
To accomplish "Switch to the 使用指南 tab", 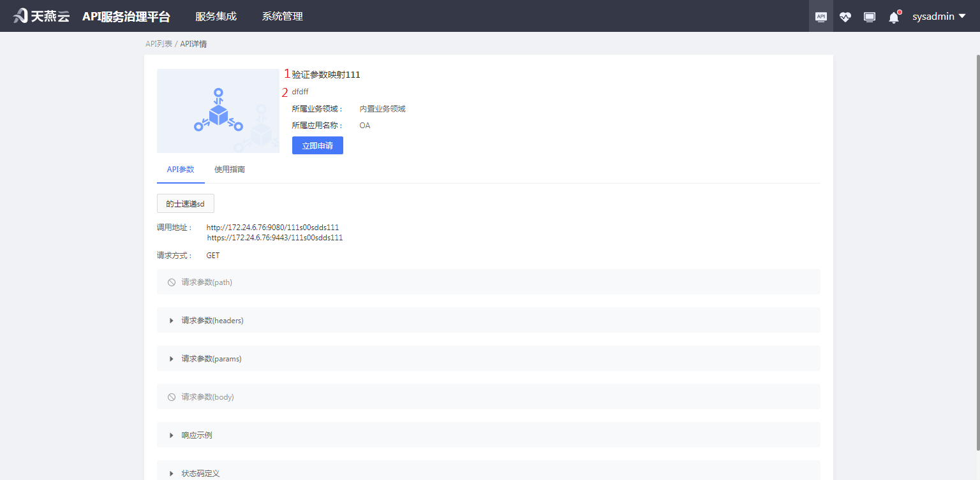I will pyautogui.click(x=230, y=169).
